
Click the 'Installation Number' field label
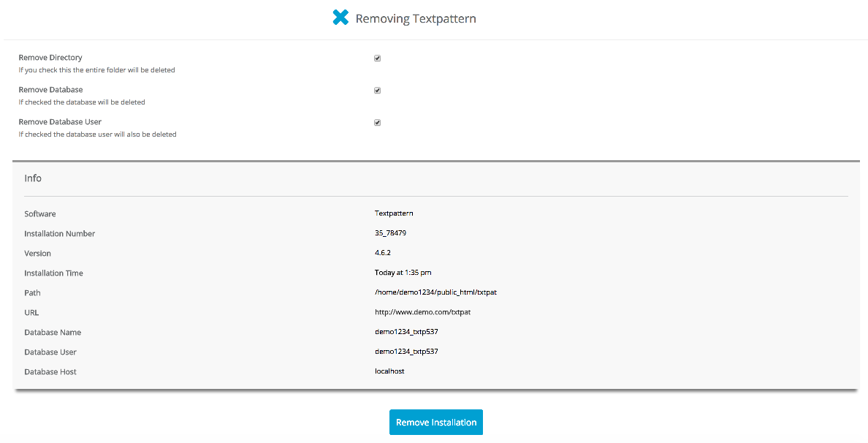pyautogui.click(x=60, y=234)
